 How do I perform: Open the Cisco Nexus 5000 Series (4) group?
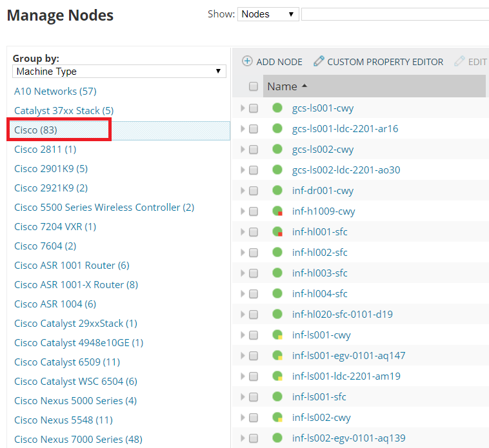coord(75,401)
